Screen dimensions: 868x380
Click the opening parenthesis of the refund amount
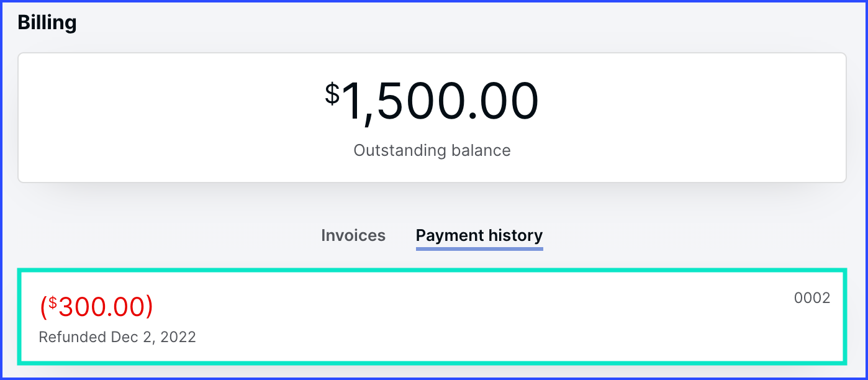43,307
